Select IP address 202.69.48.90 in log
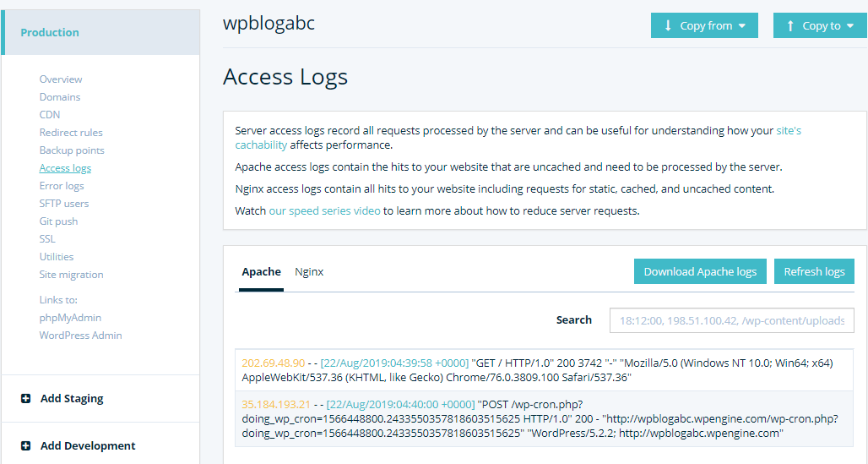Image resolution: width=868 pixels, height=464 pixels. (274, 363)
